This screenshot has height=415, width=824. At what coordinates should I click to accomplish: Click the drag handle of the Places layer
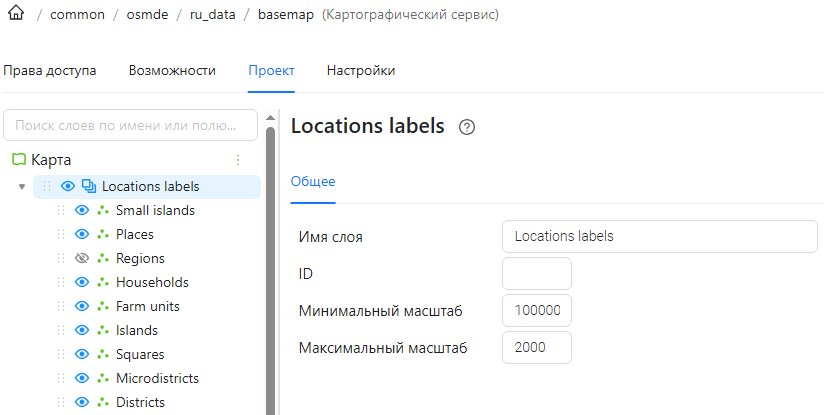point(61,234)
